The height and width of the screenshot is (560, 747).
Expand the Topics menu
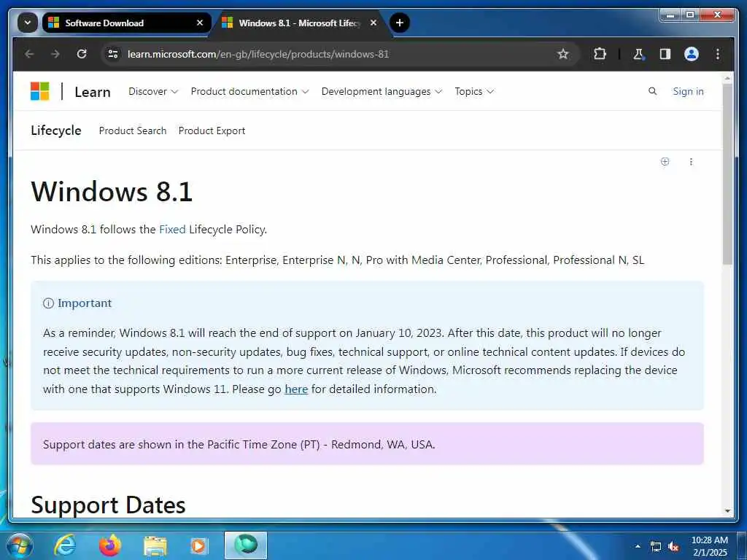coord(474,91)
